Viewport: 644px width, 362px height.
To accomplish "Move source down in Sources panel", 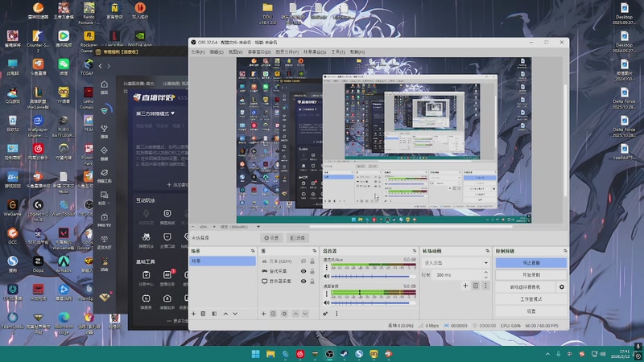I will coord(305,314).
